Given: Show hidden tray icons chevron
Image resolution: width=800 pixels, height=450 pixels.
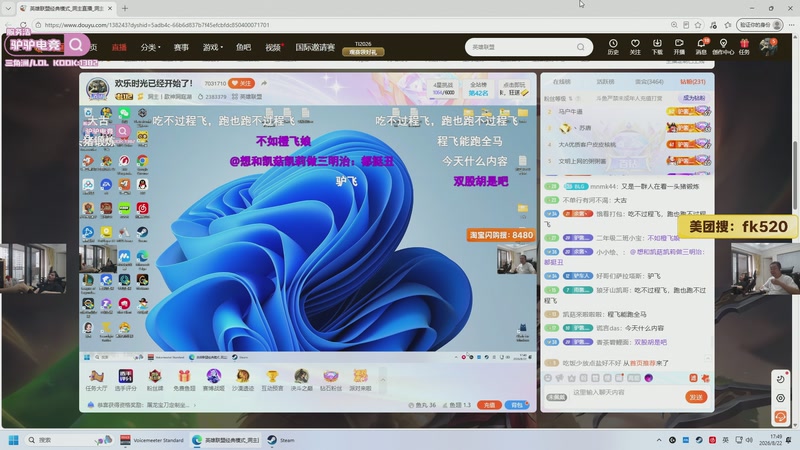Looking at the screenshot, I should coord(659,440).
